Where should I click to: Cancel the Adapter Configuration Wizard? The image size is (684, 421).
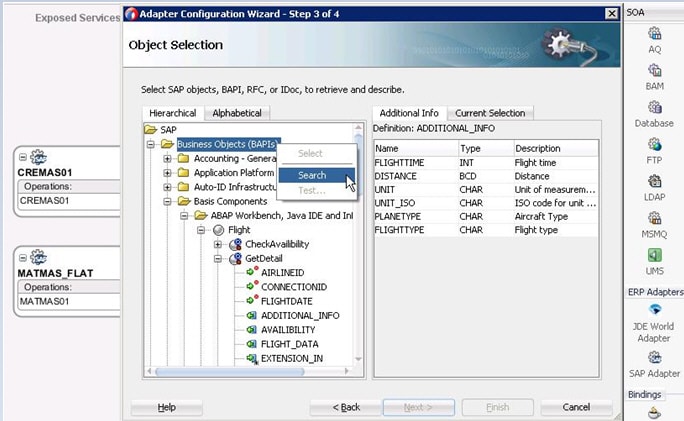(576, 407)
